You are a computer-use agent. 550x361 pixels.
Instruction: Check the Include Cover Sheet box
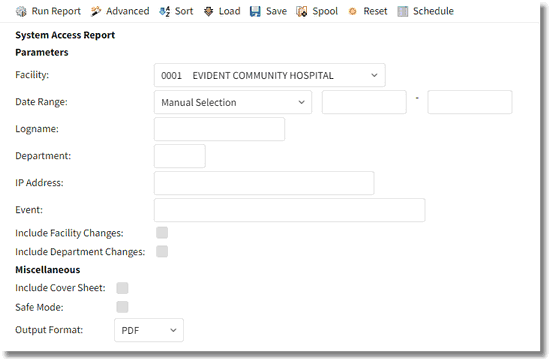[x=122, y=288]
